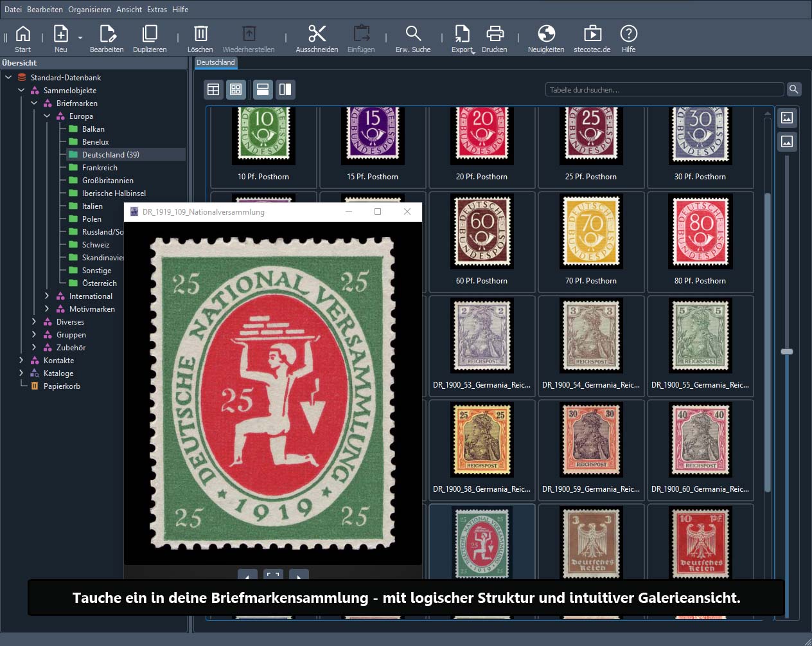
Task: Toggle fullscreen in preview window
Action: [x=273, y=575]
